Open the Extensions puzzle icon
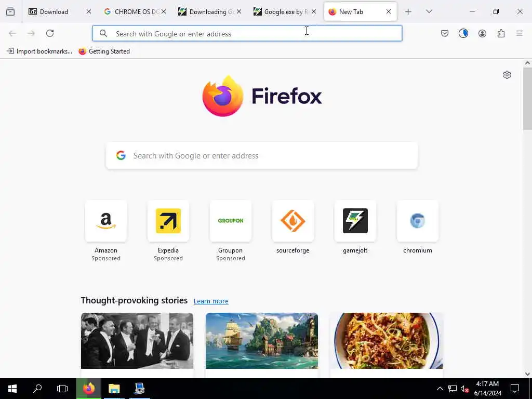532x399 pixels. 501,33
